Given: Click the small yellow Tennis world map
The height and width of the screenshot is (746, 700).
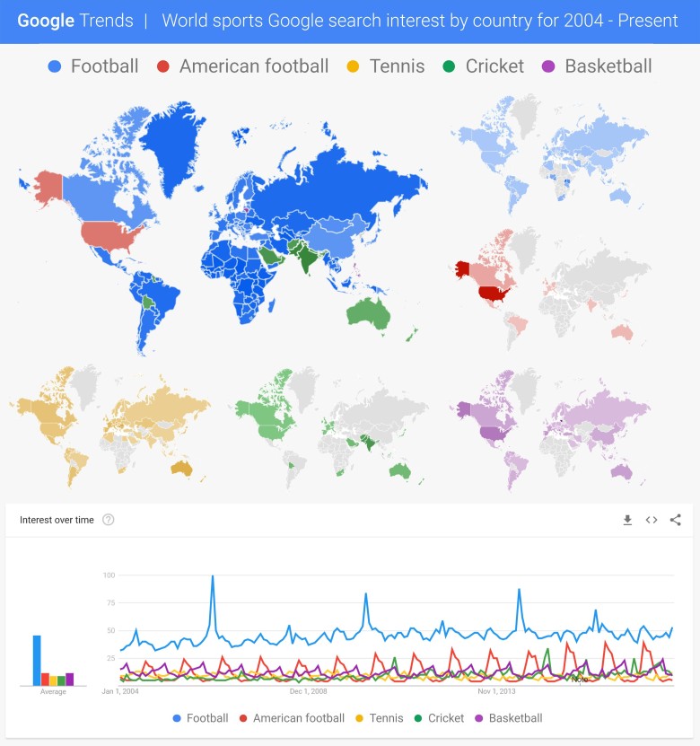Looking at the screenshot, I should [x=110, y=426].
